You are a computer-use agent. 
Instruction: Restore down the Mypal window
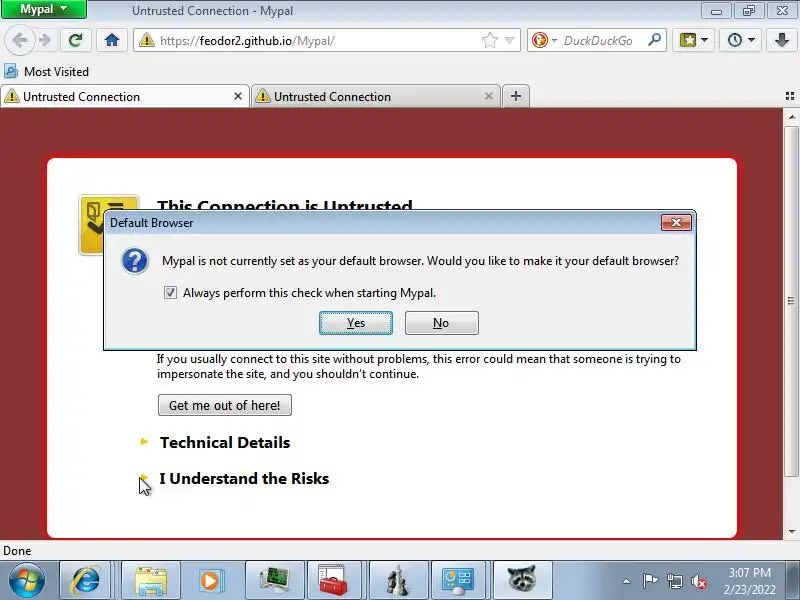pyautogui.click(x=748, y=10)
